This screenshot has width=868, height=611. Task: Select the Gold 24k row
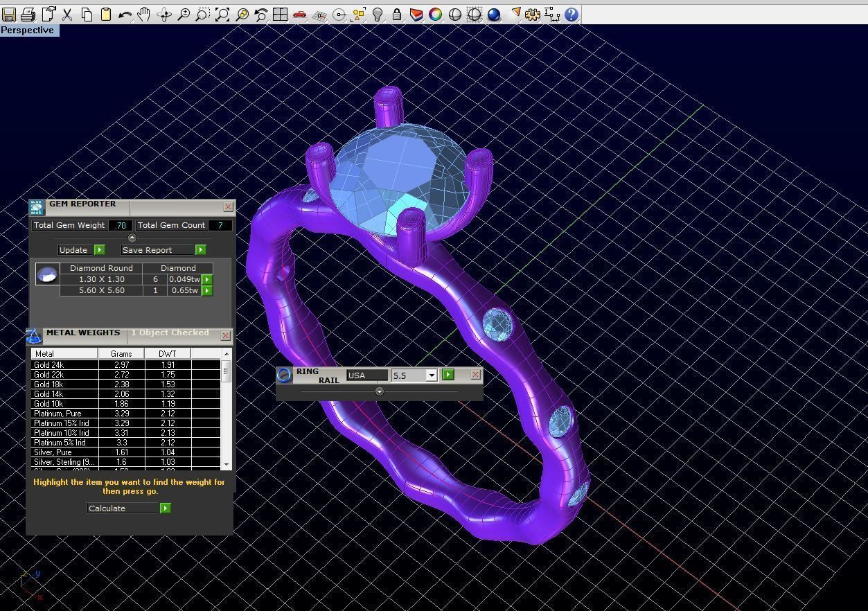[x=125, y=365]
